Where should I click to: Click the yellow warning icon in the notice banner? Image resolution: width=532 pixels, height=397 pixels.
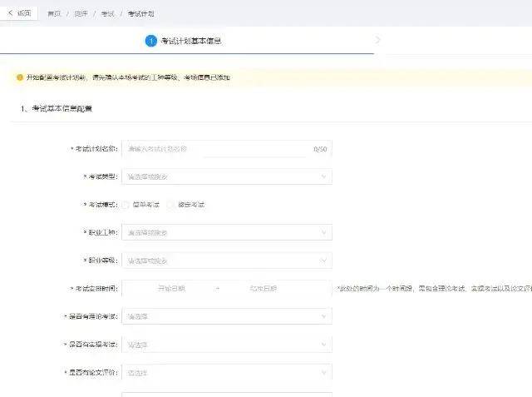(20, 77)
